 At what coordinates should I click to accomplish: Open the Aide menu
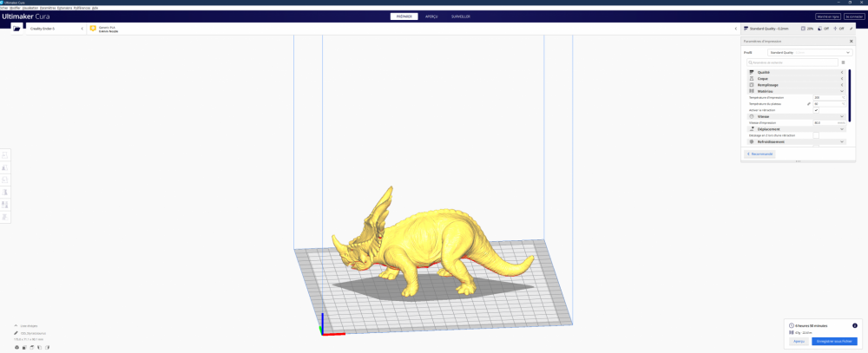(x=95, y=8)
